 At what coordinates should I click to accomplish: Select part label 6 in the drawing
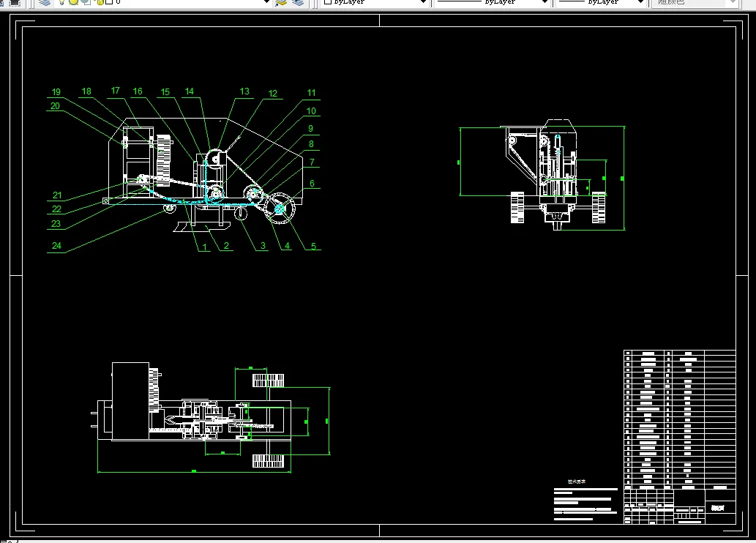click(x=312, y=183)
